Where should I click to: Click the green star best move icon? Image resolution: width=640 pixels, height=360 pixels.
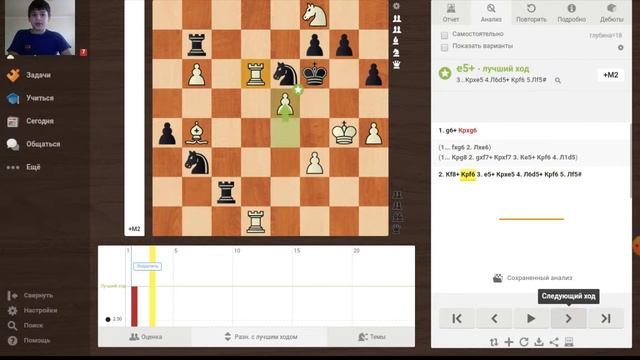coord(445,73)
